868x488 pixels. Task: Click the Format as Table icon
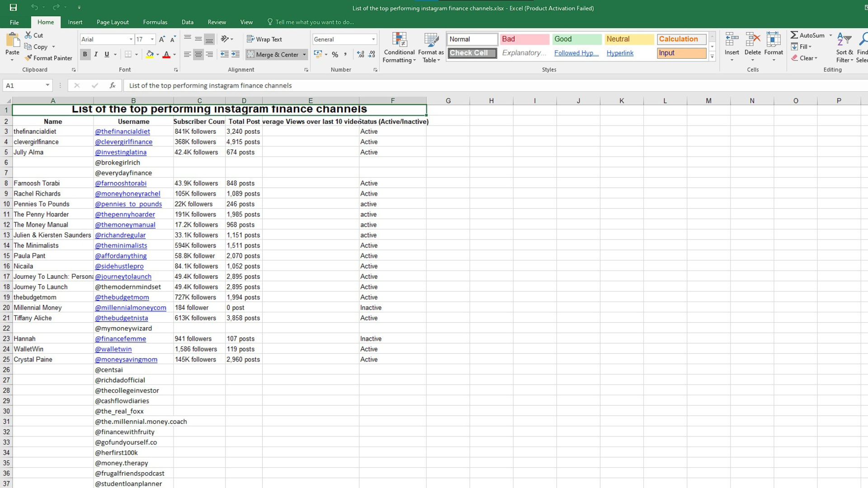pos(431,40)
